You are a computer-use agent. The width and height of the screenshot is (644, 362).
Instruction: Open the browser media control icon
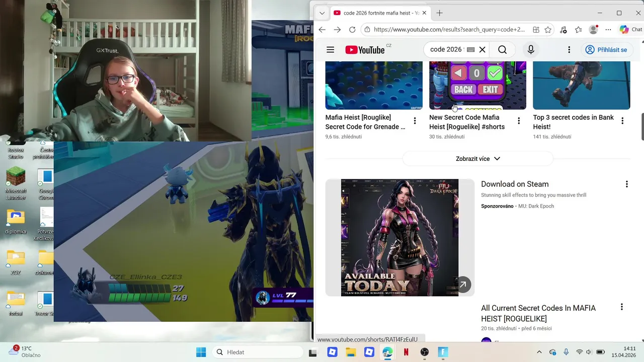[563, 30]
